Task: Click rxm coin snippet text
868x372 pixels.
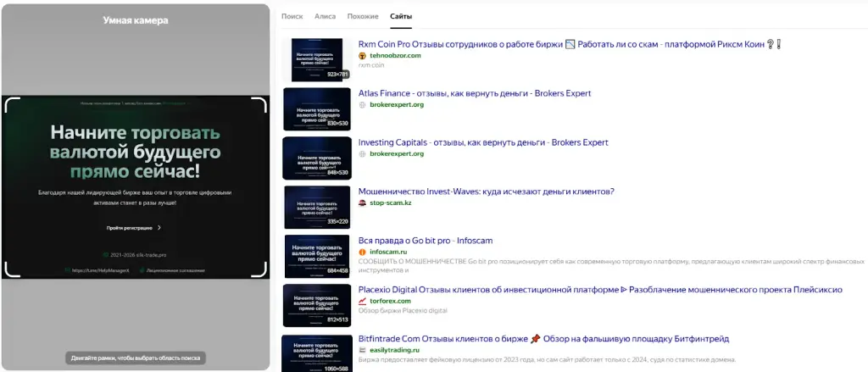Action: pos(371,65)
